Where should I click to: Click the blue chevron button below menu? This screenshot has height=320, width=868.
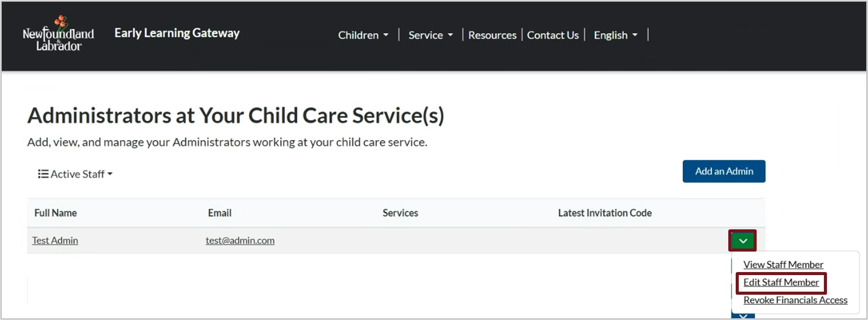click(743, 316)
